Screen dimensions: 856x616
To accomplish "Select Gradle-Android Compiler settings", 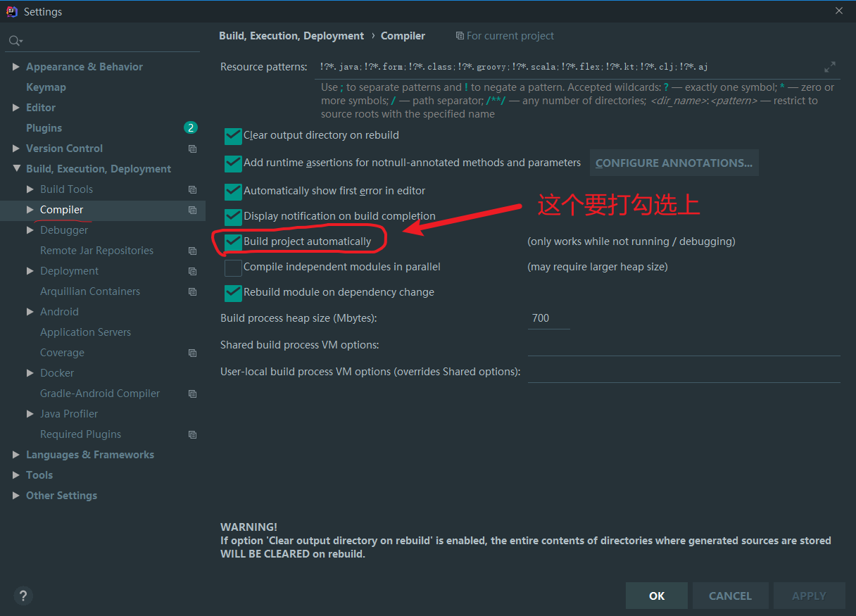I will click(100, 394).
